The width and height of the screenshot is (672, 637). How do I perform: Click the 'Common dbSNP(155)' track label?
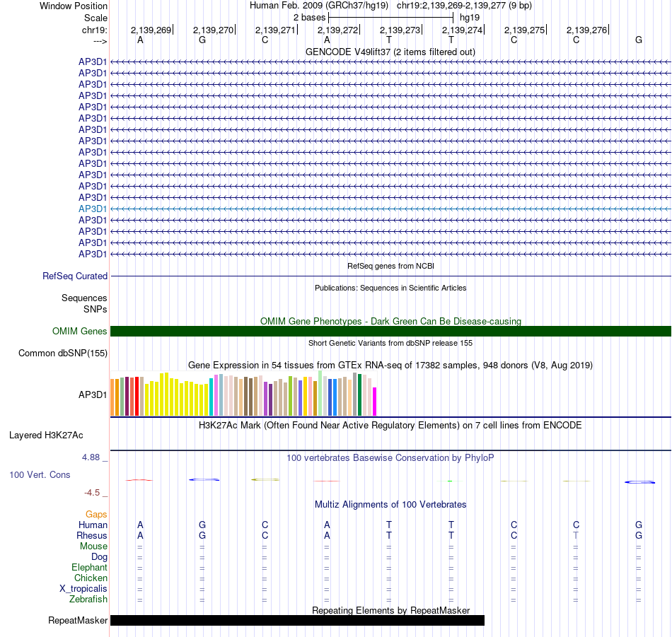click(x=62, y=353)
